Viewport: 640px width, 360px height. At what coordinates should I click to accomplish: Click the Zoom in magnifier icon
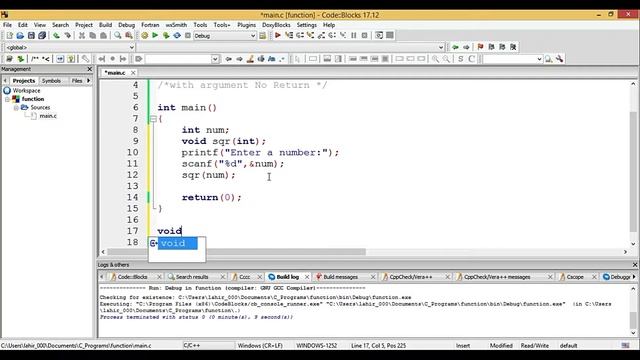[436, 59]
